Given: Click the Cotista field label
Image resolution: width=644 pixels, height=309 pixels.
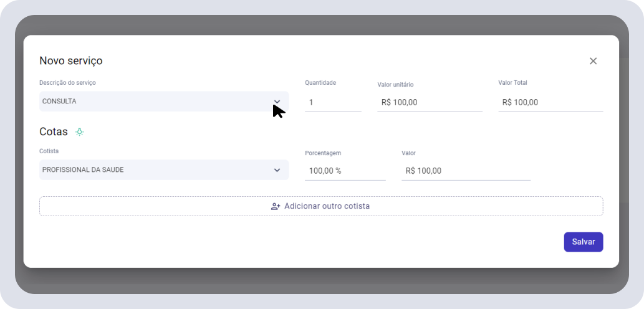Looking at the screenshot, I should (x=49, y=151).
